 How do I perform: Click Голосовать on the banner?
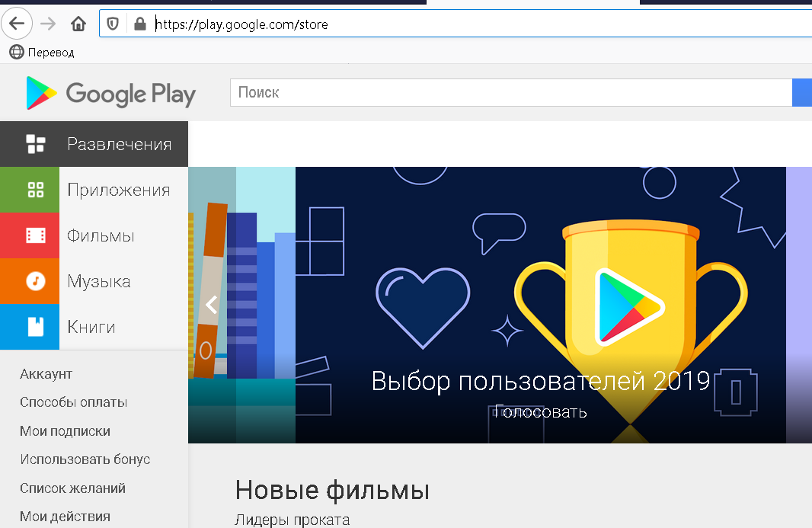coord(541,412)
